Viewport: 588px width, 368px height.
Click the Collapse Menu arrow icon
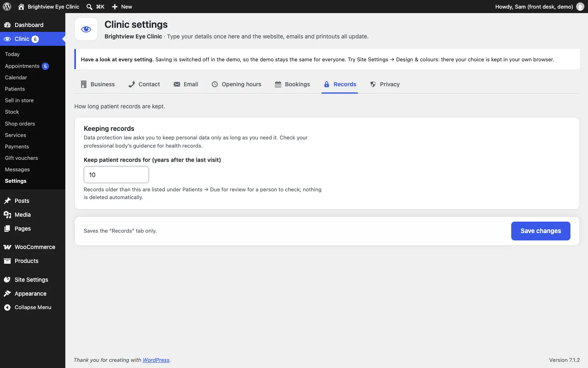point(7,307)
